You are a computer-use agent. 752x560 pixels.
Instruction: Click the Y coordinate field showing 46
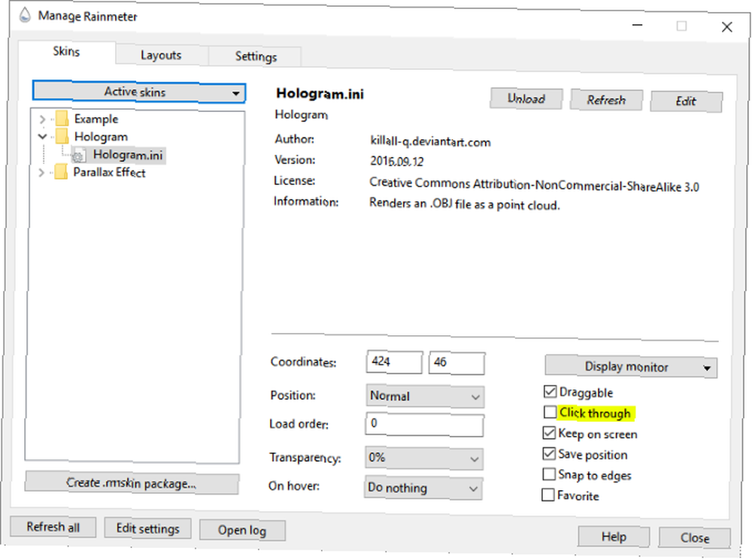point(456,362)
